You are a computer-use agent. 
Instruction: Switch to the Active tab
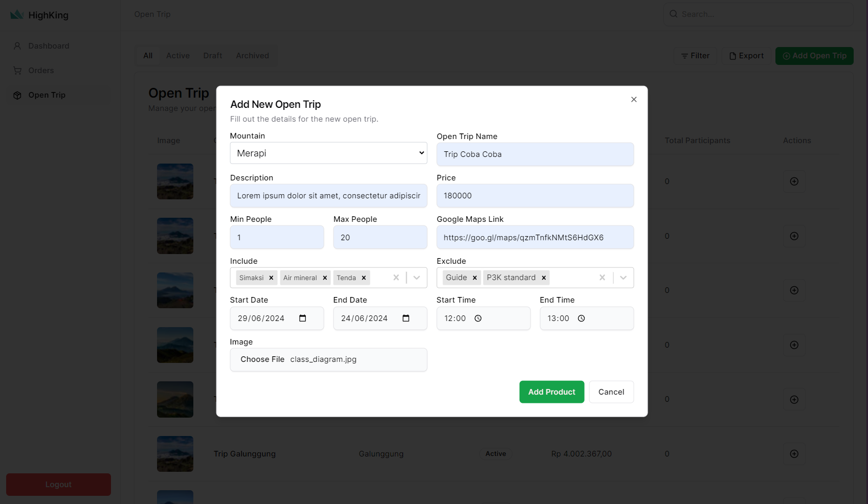tap(178, 56)
